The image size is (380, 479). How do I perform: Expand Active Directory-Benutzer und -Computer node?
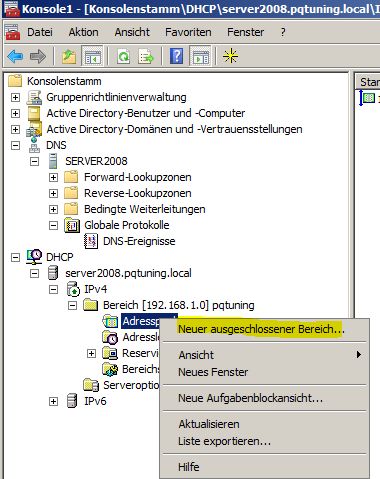click(x=15, y=113)
